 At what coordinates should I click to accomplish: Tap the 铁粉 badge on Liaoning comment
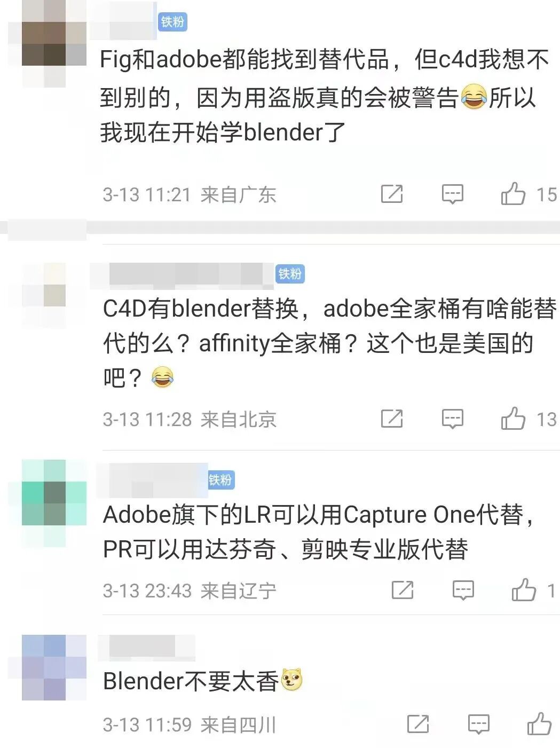click(220, 480)
